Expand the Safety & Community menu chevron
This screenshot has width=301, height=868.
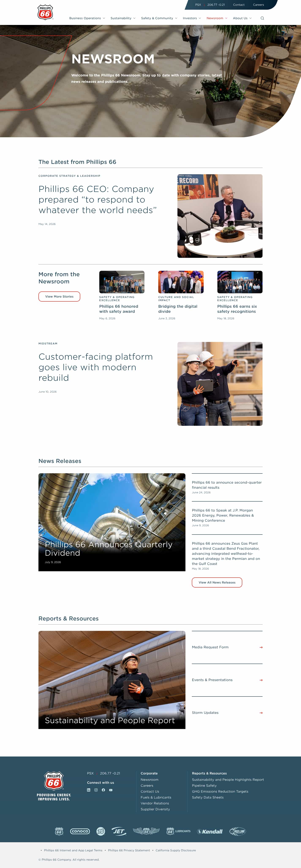pos(176,18)
